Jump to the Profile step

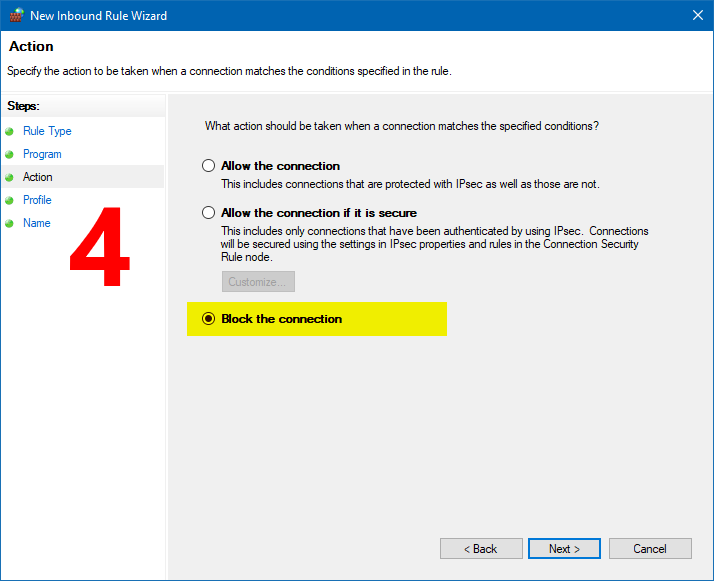[x=37, y=200]
